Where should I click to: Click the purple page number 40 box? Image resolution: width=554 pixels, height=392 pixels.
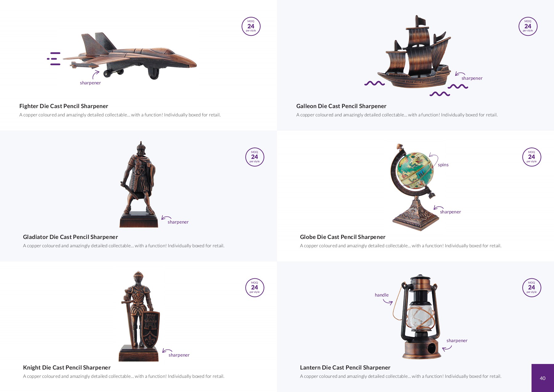(x=543, y=378)
